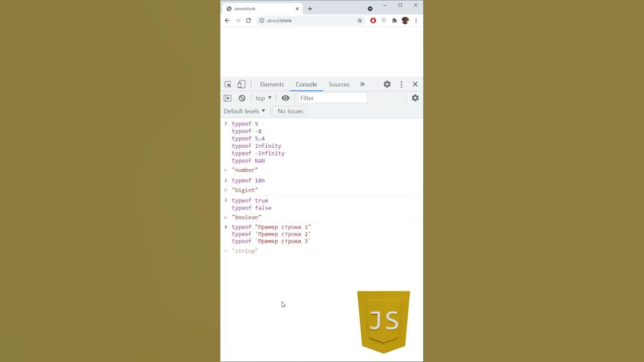Open the Chrome three-dot menu
This screenshot has width=644, height=362.
click(x=416, y=21)
